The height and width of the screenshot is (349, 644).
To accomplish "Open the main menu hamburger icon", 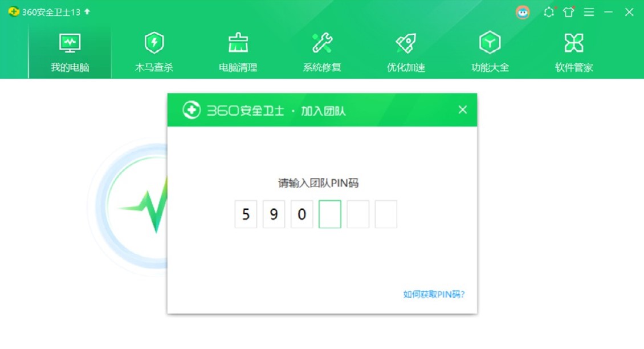I will click(x=589, y=13).
